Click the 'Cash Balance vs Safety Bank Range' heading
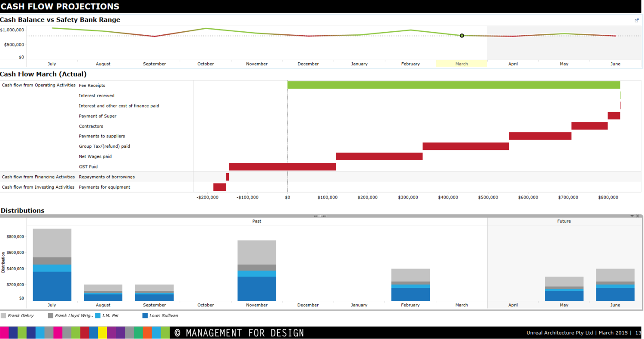The image size is (644, 339). [x=60, y=20]
